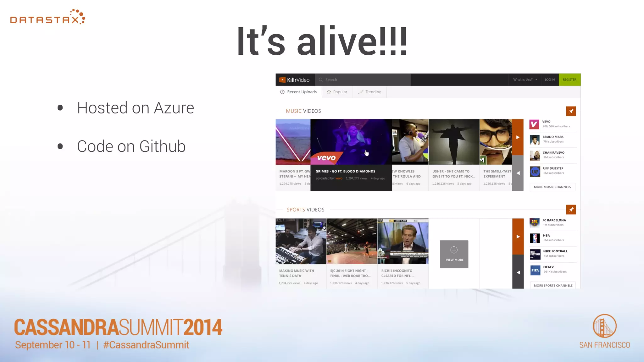Screen dimensions: 644x362
Task: Click the NIKE FOOTBALL channel name
Action: tap(555, 251)
